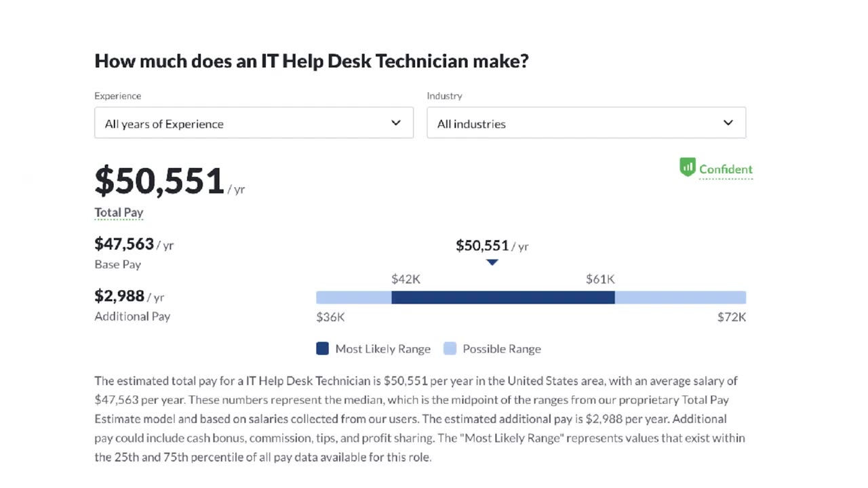Click the Possible Range legend swatch
This screenshot has width=868, height=488.
click(450, 348)
